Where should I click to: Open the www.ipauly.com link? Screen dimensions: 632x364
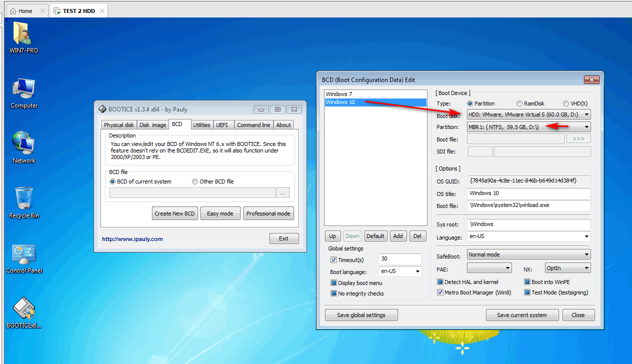pos(132,239)
